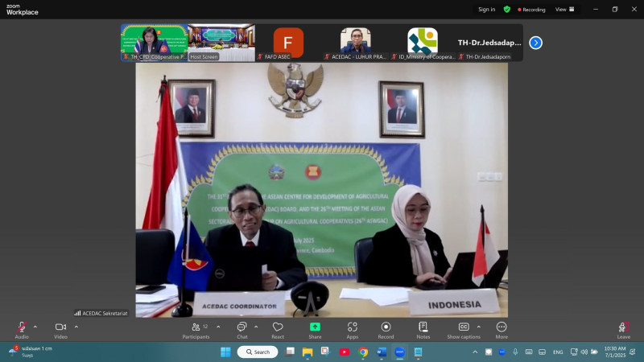
Task: Open audio options arrow next to Audio
Action: 35,327
